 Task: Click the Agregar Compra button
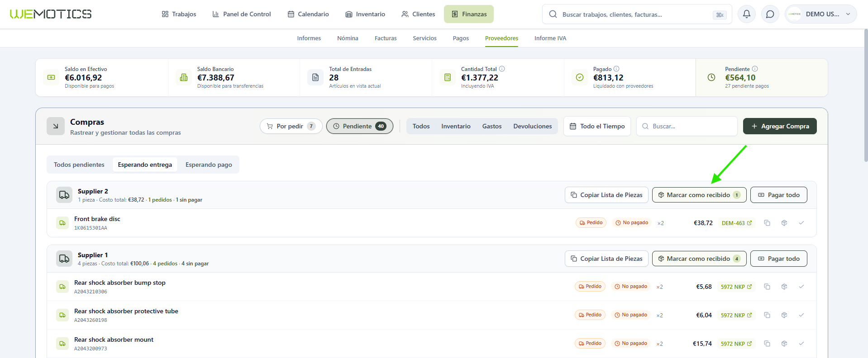[x=780, y=126]
